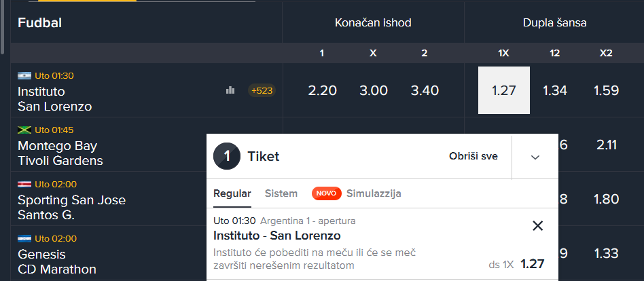Collapse the Tiket panel using chevron
644x281 pixels.
(535, 157)
